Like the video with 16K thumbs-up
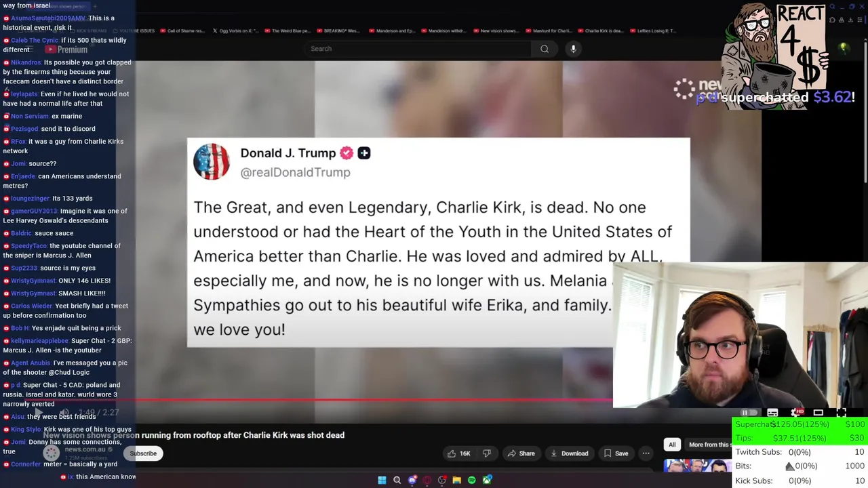Screen dimensions: 868x488 point(458,453)
